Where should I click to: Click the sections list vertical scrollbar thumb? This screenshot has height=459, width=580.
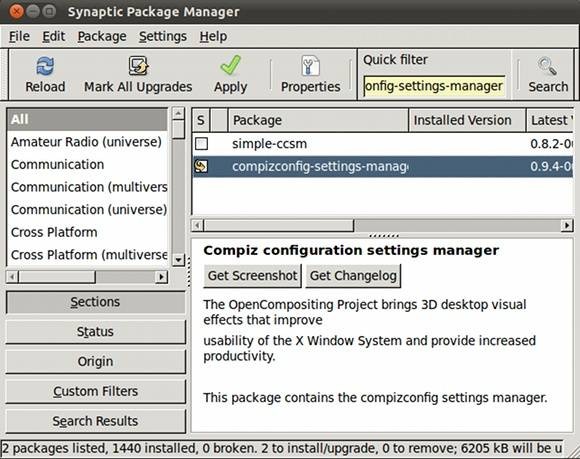[178, 129]
